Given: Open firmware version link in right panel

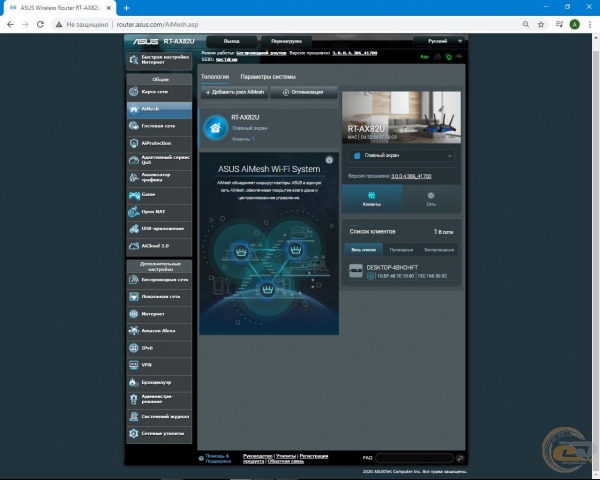Looking at the screenshot, I should click(411, 176).
